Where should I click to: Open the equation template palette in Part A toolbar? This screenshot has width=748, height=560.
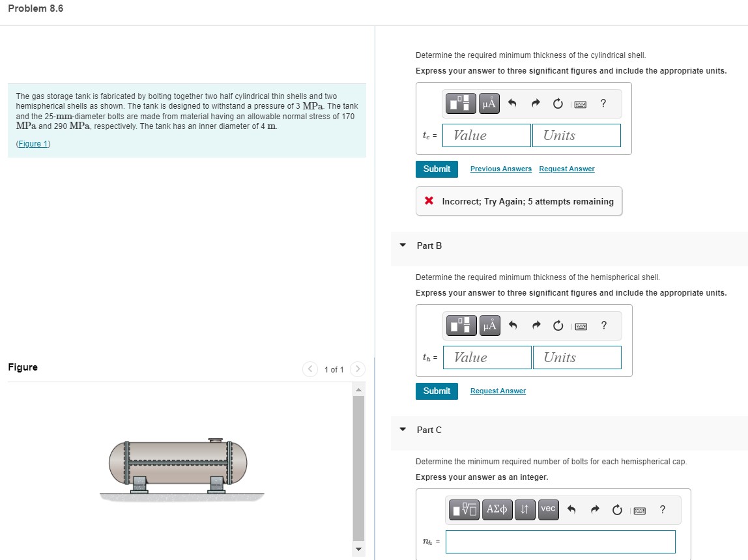point(462,103)
